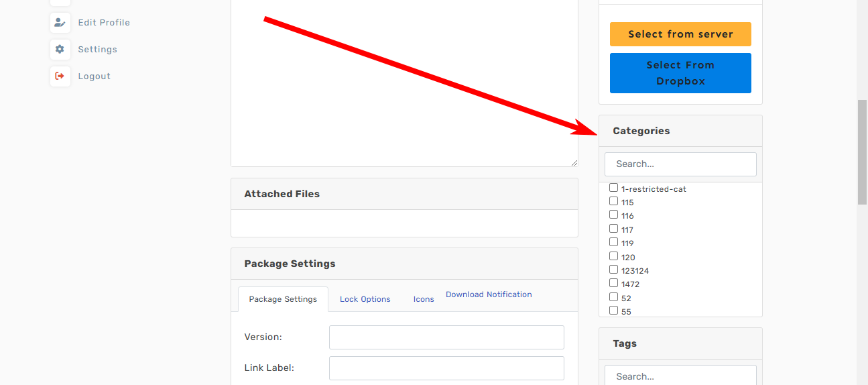Click Select From Dropbox button
Screen dimensions: 868x385
click(680, 73)
